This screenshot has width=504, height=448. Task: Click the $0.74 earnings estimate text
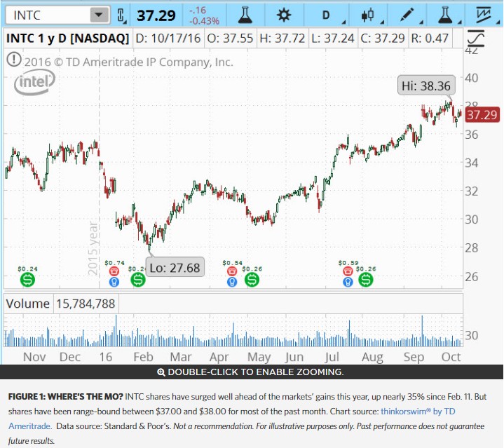coord(114,263)
